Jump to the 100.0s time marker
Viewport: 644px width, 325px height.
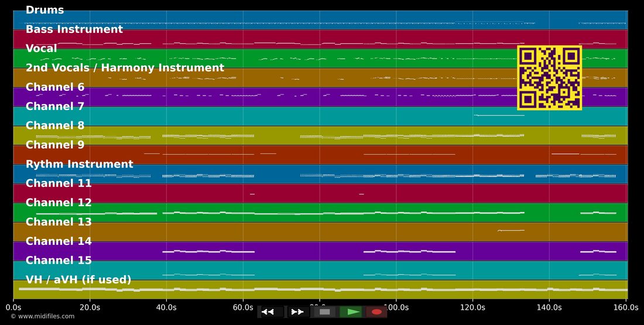[x=396, y=307]
